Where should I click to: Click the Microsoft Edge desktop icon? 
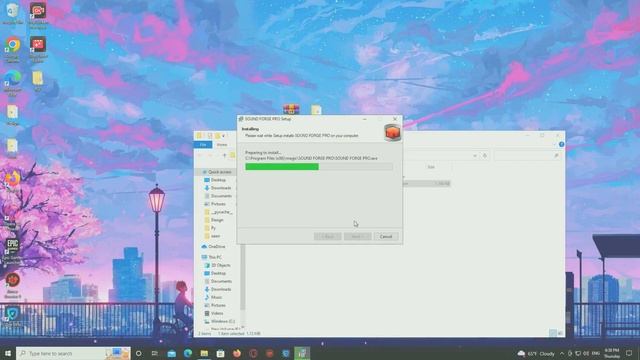point(13,82)
